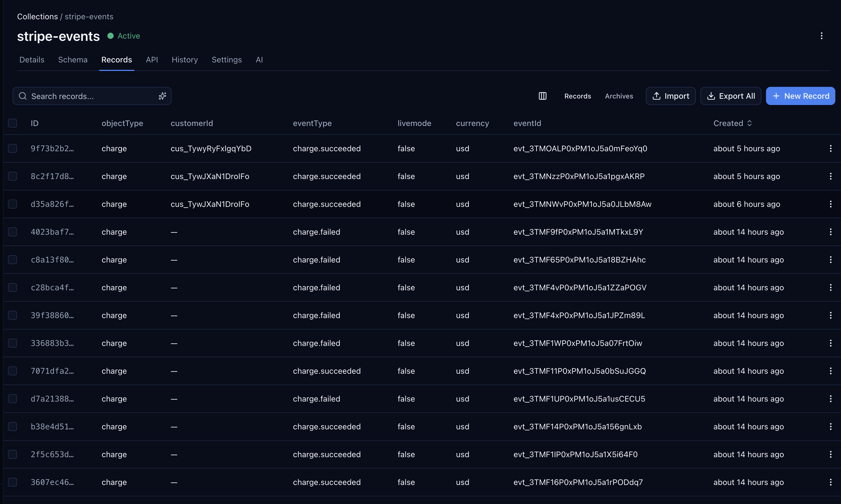
Task: Switch view to Archives
Action: [619, 96]
